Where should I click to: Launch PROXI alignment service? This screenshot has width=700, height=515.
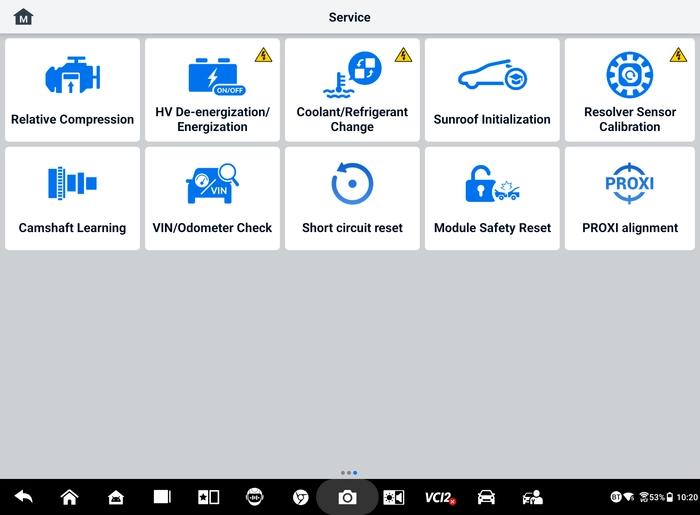[629, 199]
